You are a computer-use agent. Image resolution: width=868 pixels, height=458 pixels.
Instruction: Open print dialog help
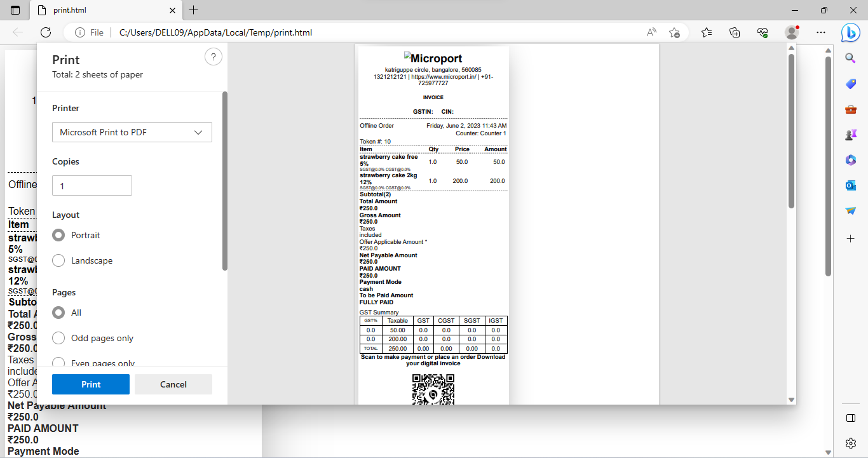[214, 57]
